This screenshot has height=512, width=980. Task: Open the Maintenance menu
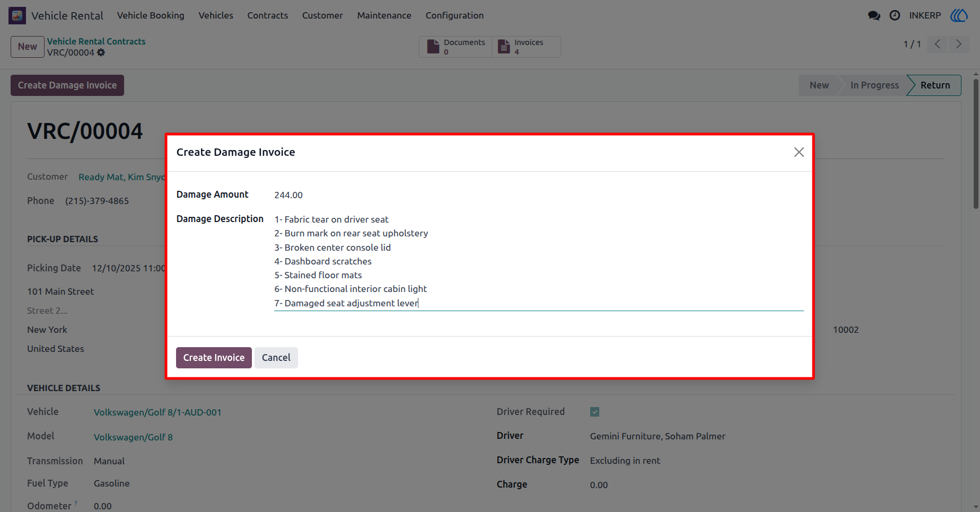[x=384, y=15]
